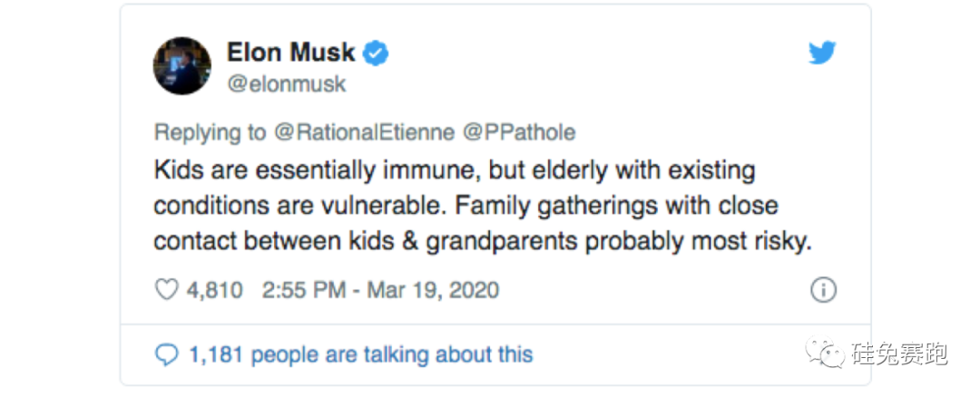Image resolution: width=980 pixels, height=397 pixels.
Task: Open the 2:55 PM - Mar 19, 2020 timestamp
Action: click(380, 290)
